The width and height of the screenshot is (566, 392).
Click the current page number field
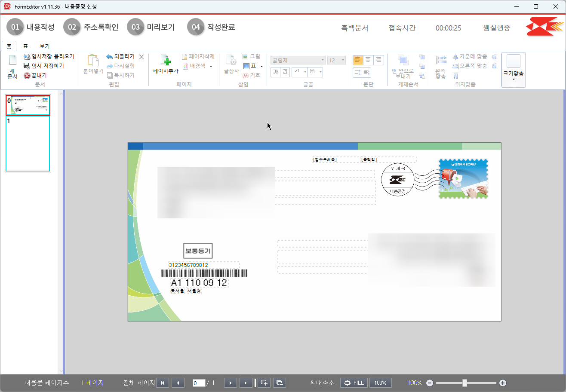[199, 383]
